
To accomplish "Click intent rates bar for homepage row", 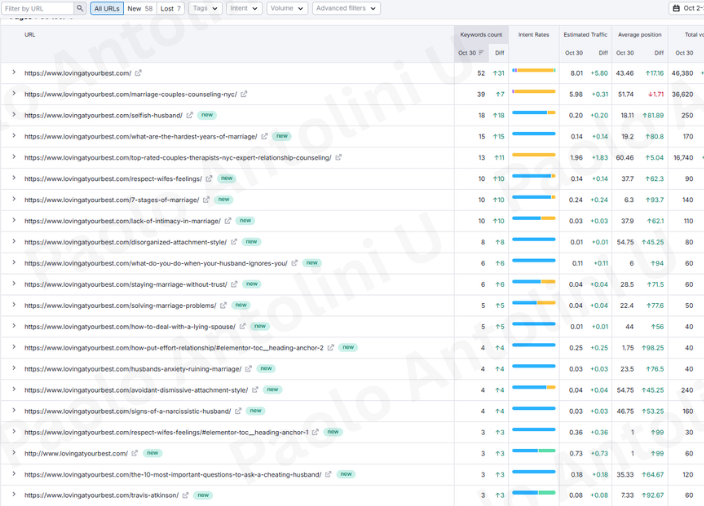I will tap(533, 72).
